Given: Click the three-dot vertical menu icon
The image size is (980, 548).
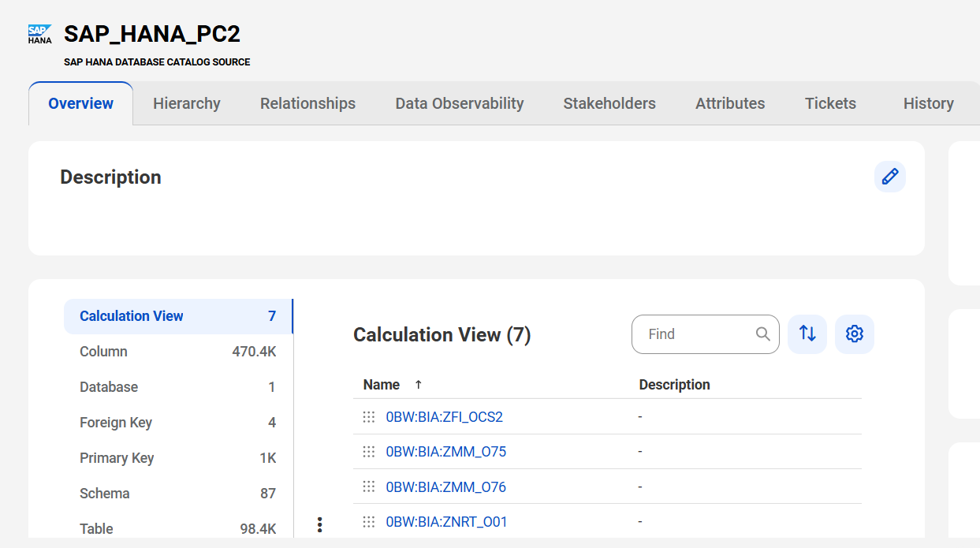Looking at the screenshot, I should [x=319, y=525].
